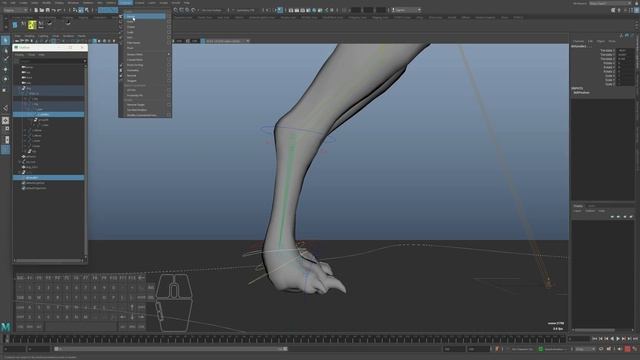Viewport: 640px width, 360px height.
Task: Open the Workspace dropdown at top right
Action: 610,3
